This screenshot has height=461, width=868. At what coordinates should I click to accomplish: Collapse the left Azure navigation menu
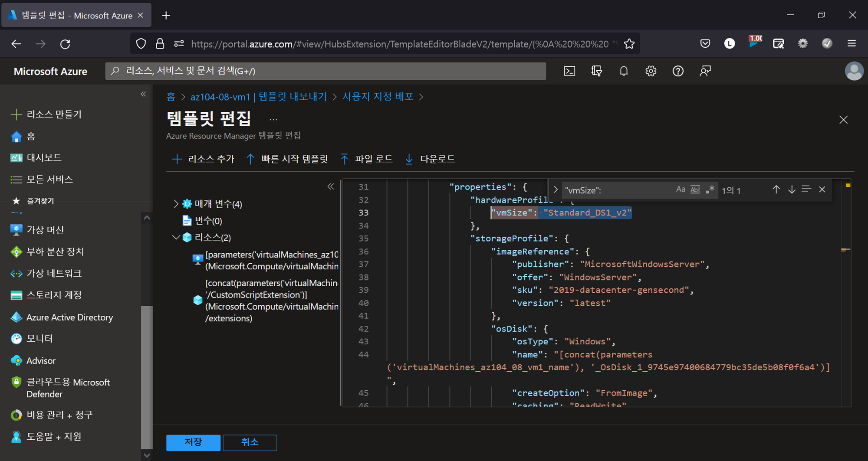tap(143, 94)
